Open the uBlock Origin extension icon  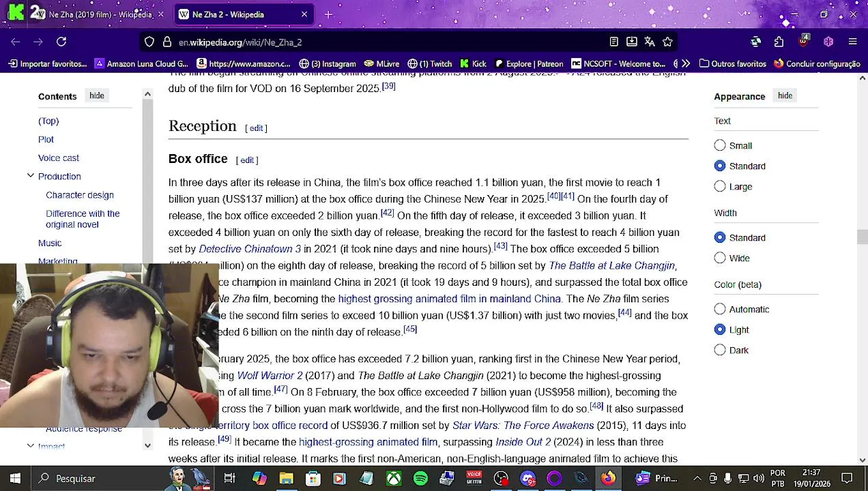(x=803, y=41)
